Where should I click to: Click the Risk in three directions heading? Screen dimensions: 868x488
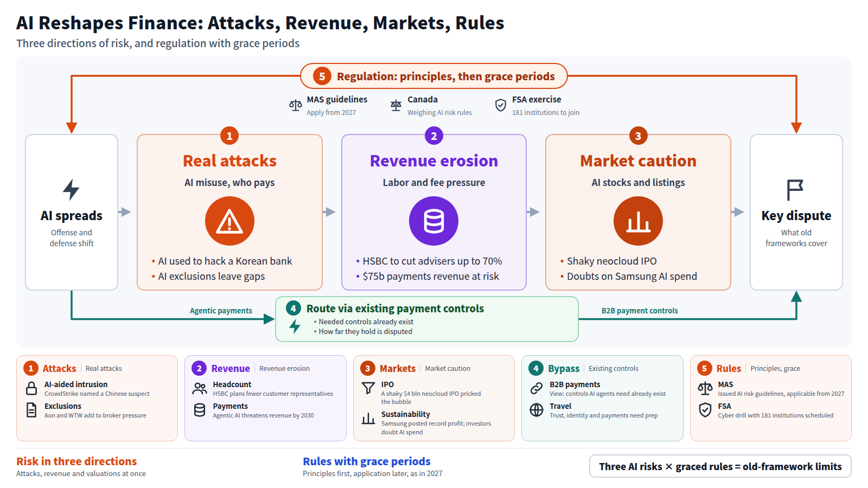(76, 461)
